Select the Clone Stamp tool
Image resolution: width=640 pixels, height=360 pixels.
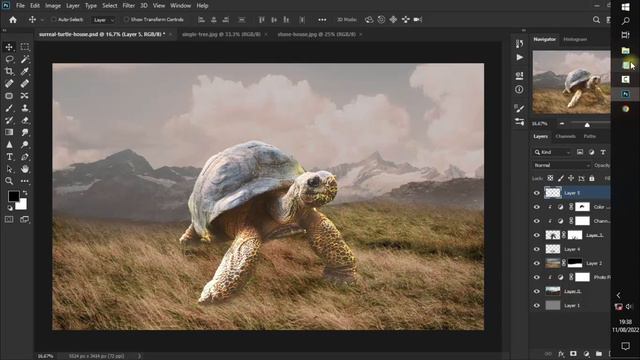[x=25, y=108]
